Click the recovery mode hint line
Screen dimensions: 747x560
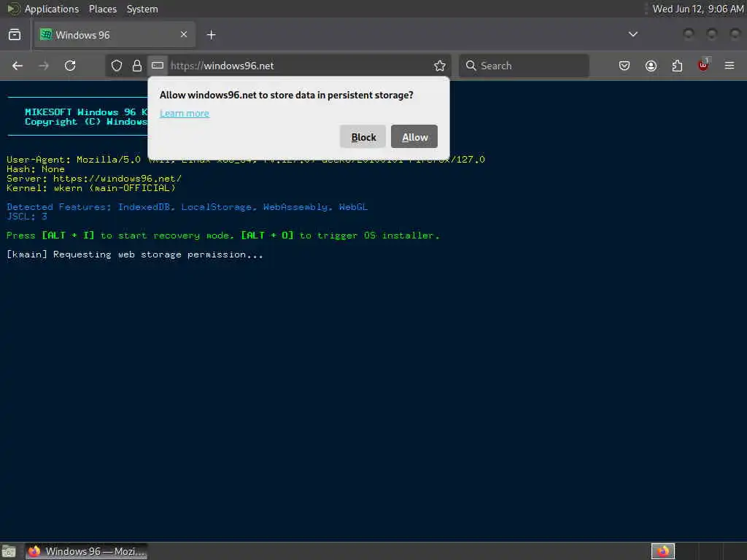pyautogui.click(x=223, y=236)
